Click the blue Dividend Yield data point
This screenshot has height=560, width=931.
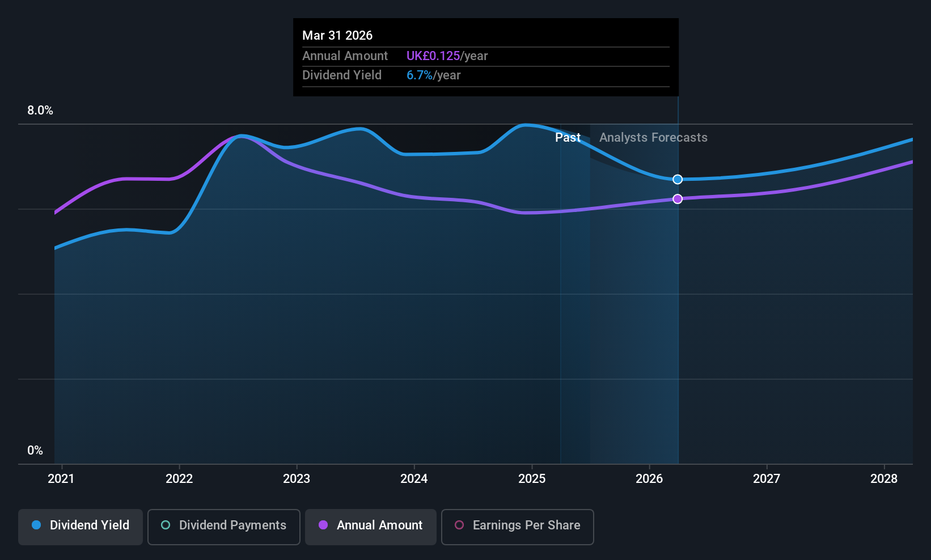pos(678,179)
